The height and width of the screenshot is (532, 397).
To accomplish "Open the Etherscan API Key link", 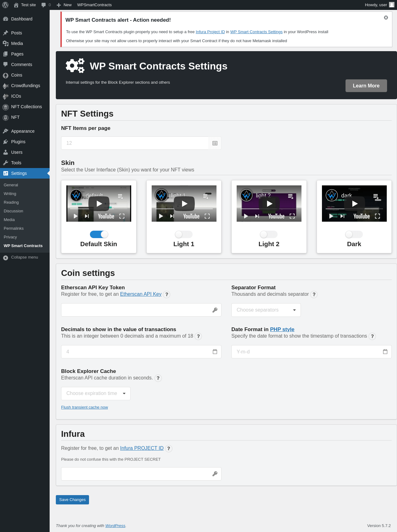I will pyautogui.click(x=141, y=294).
